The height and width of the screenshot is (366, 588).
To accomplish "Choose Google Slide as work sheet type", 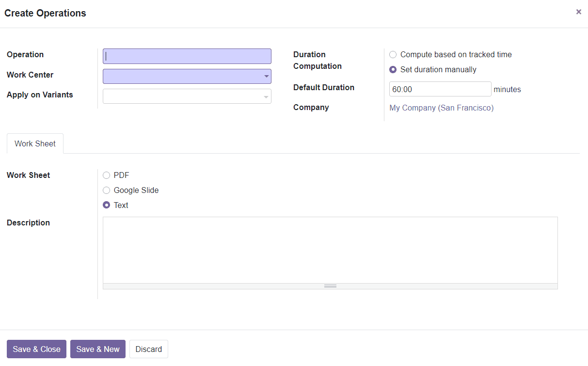I will pos(106,190).
